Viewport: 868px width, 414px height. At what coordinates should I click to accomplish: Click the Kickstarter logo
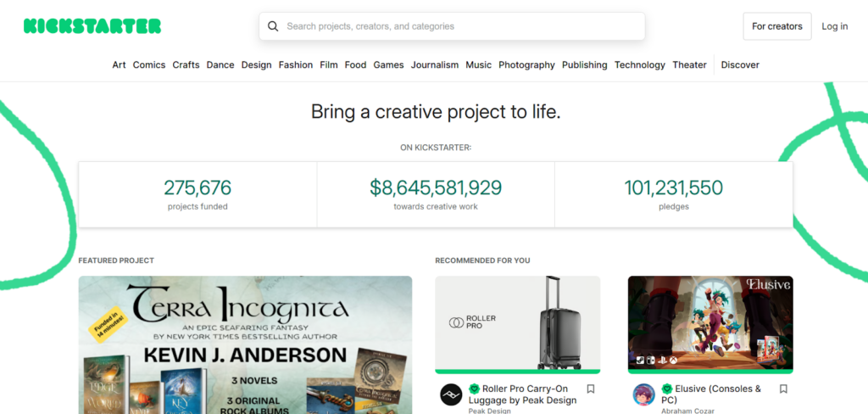coord(92,26)
